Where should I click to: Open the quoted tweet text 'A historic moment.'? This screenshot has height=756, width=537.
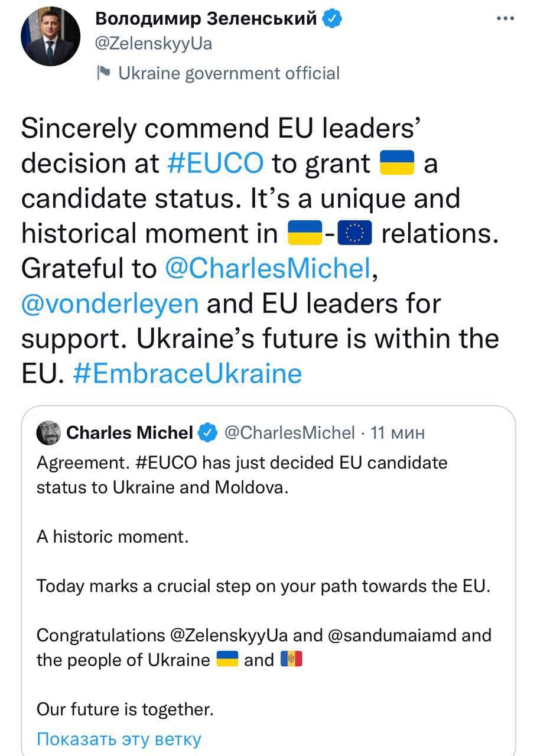click(111, 537)
